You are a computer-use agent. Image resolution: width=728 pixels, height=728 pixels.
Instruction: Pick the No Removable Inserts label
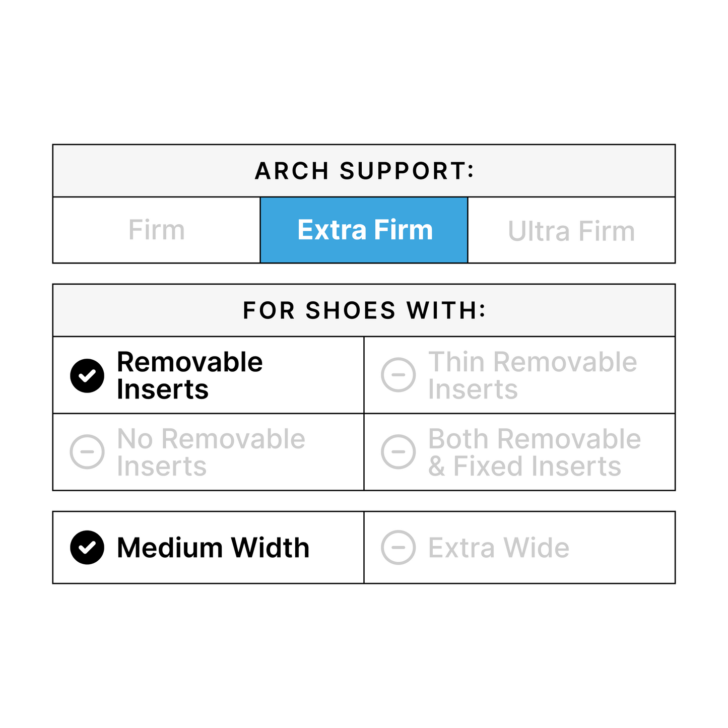pyautogui.click(x=211, y=452)
